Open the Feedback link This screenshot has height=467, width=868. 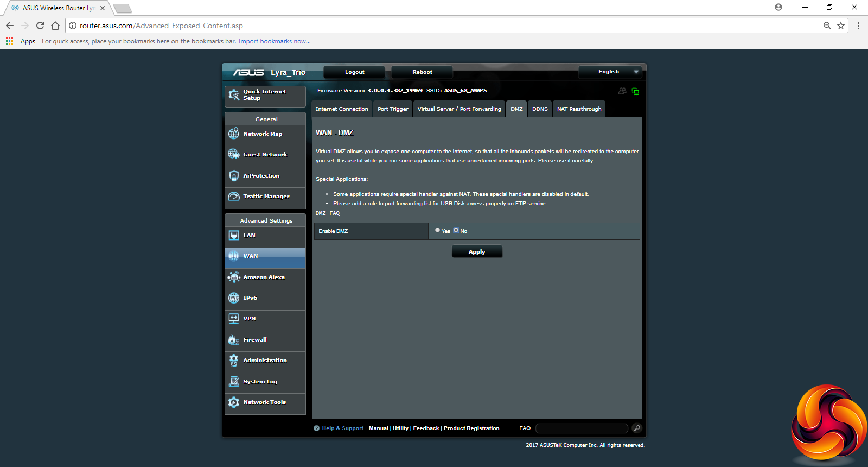426,428
